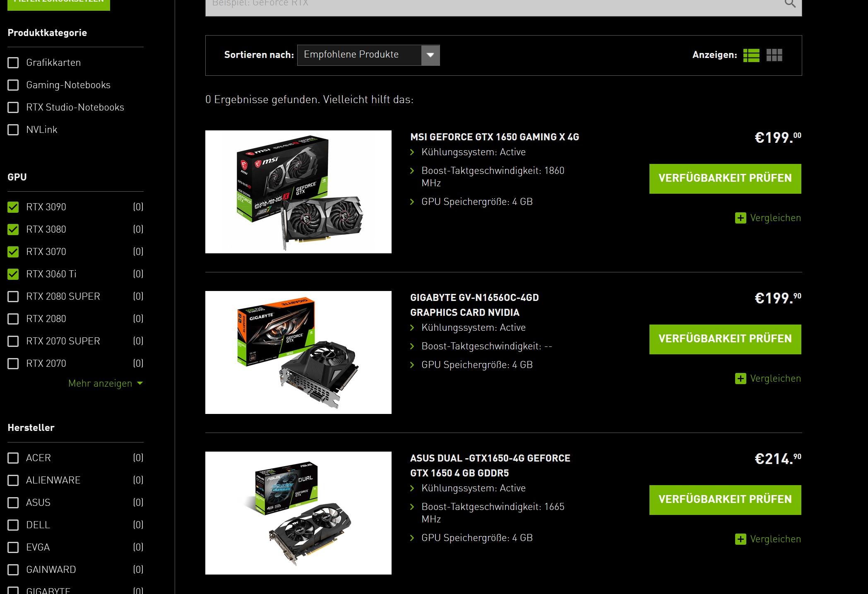Enable the Grafikkarten category checkbox

pyautogui.click(x=13, y=63)
